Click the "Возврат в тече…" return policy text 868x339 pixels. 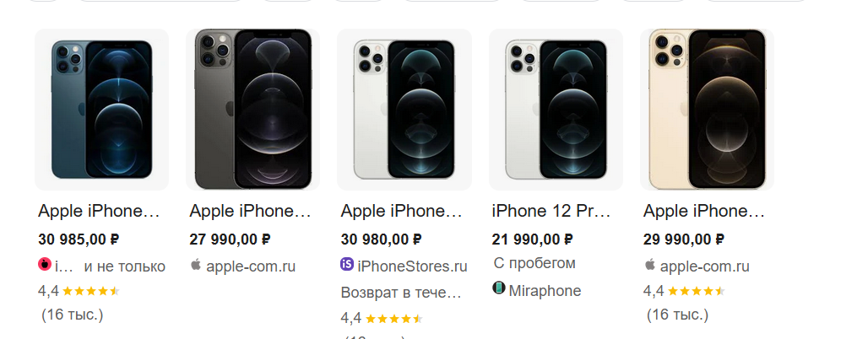[401, 293]
